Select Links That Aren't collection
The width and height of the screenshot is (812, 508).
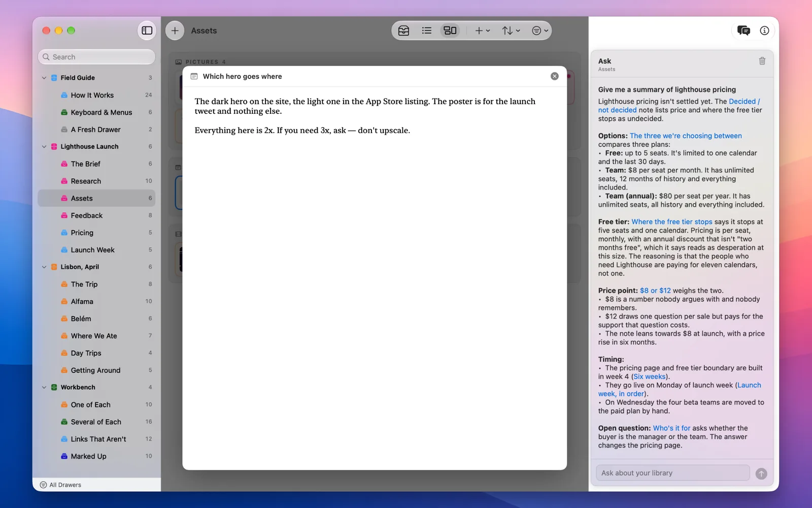[x=96, y=439]
